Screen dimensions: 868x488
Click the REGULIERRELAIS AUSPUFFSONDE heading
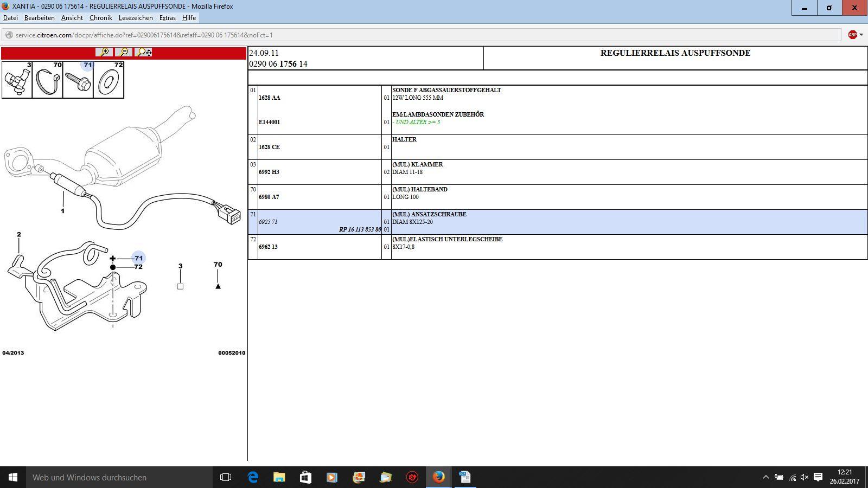coord(675,53)
